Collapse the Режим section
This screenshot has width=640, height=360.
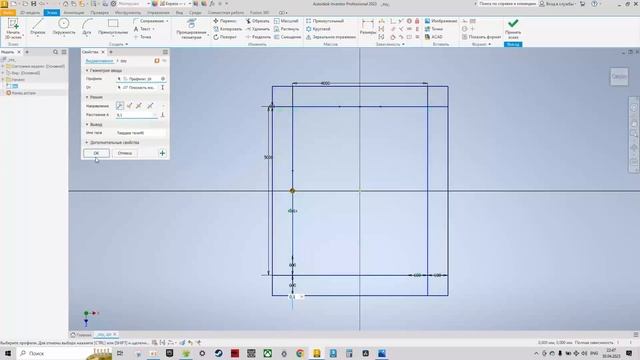point(87,97)
